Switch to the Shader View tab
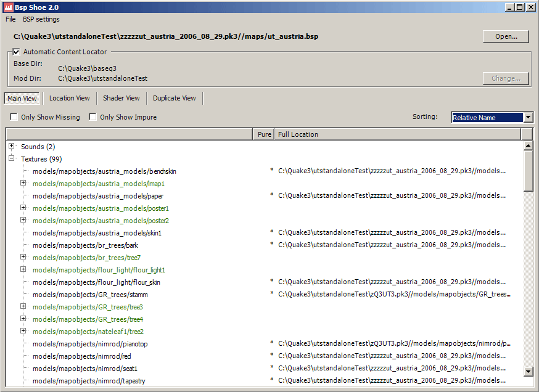 click(x=121, y=98)
